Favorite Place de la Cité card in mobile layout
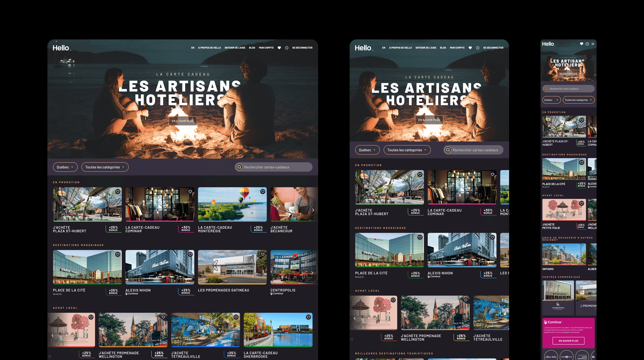 click(581, 163)
